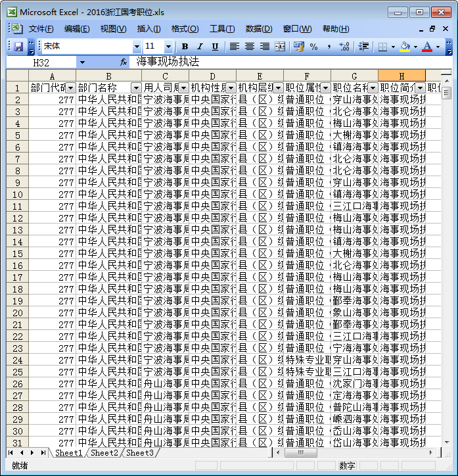
Task: Open the 部门名称 filter dropdown in B1
Action: click(136, 88)
